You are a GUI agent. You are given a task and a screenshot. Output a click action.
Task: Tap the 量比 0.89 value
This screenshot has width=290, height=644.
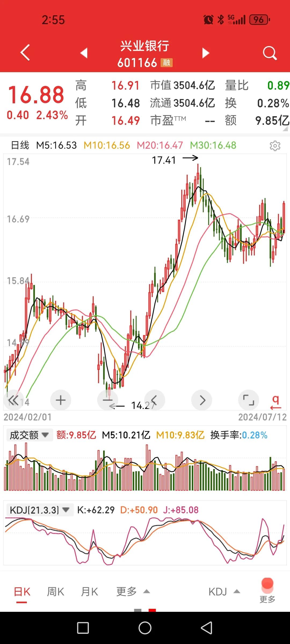pyautogui.click(x=278, y=85)
